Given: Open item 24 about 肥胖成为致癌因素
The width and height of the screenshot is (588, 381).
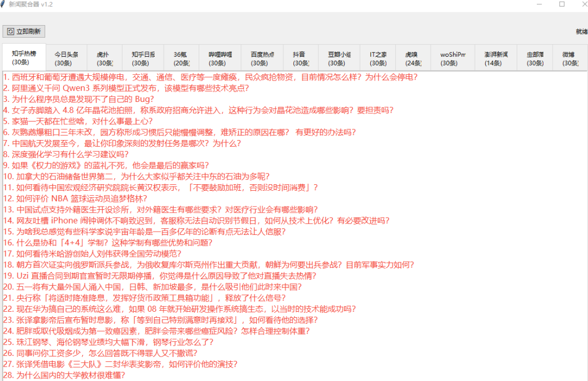Looking at the screenshot, I should [x=156, y=331].
